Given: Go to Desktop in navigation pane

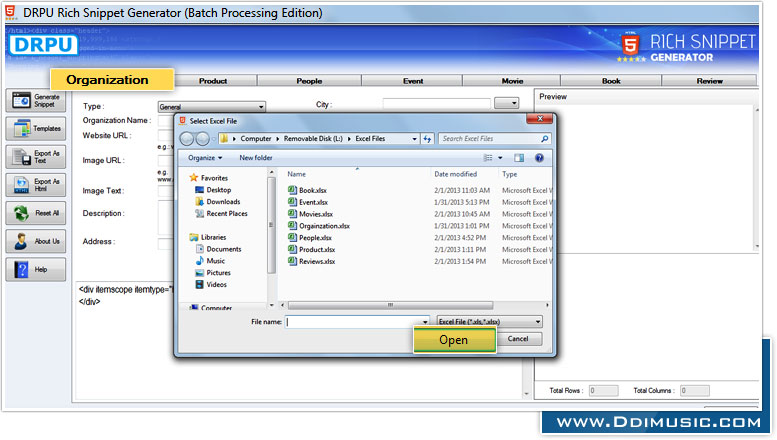Looking at the screenshot, I should pos(214,190).
